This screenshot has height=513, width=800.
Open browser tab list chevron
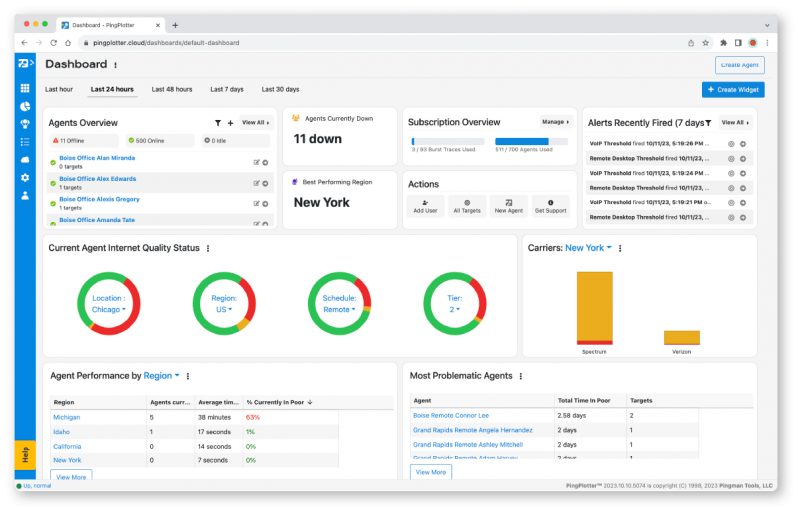pos(767,25)
